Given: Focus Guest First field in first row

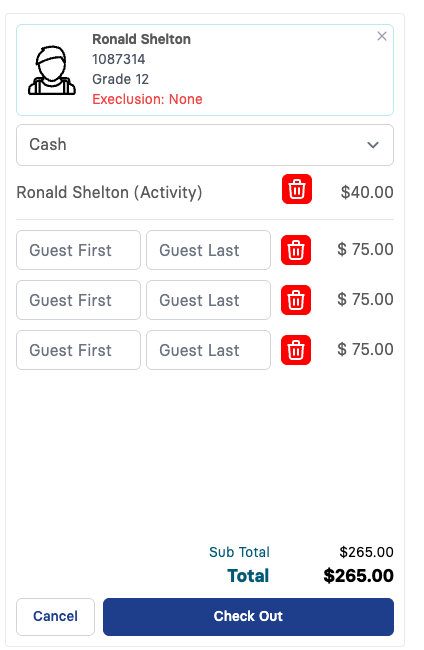Looking at the screenshot, I should click(x=78, y=250).
